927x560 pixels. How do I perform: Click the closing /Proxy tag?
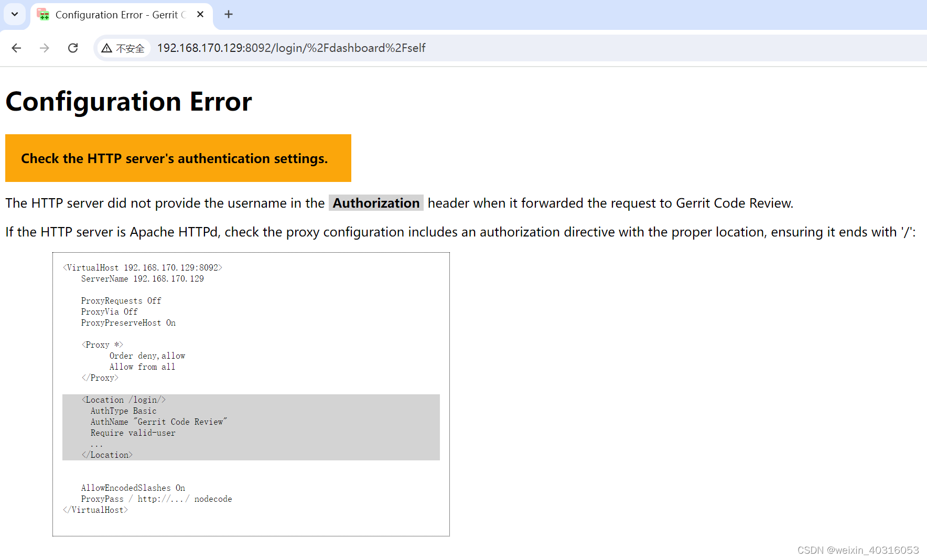pyautogui.click(x=100, y=378)
